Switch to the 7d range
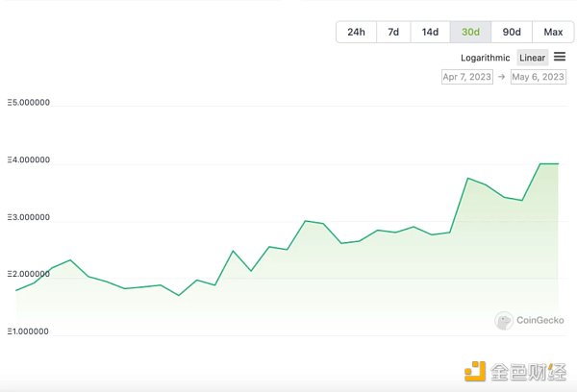The image size is (577, 392). click(x=393, y=32)
